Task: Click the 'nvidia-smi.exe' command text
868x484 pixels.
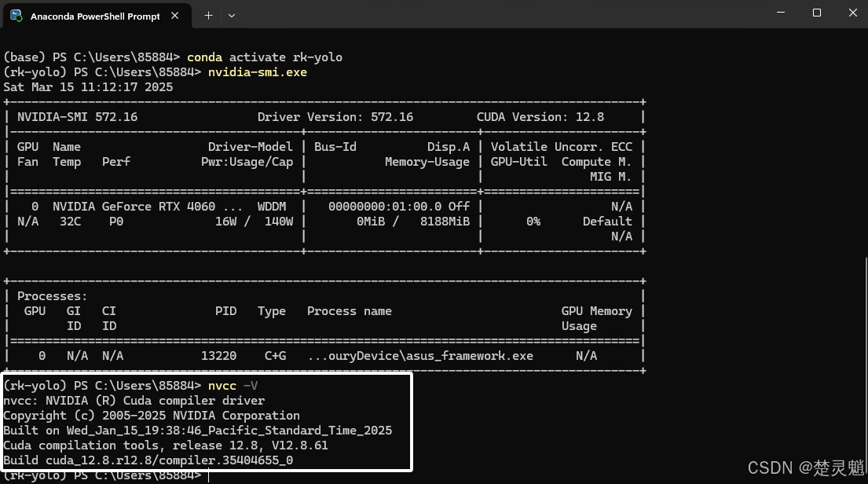Action: coord(258,72)
